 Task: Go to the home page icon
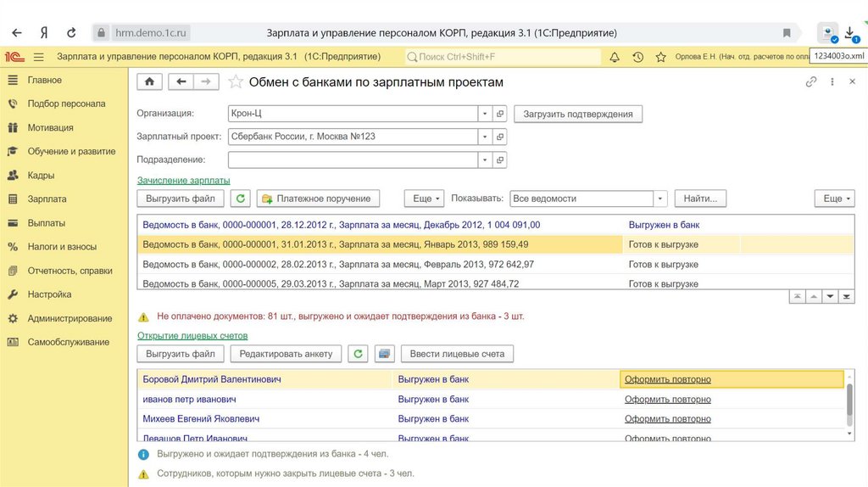[x=150, y=81]
